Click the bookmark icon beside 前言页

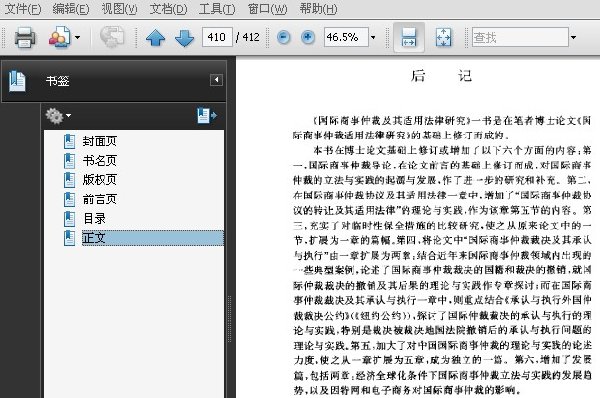(69, 199)
